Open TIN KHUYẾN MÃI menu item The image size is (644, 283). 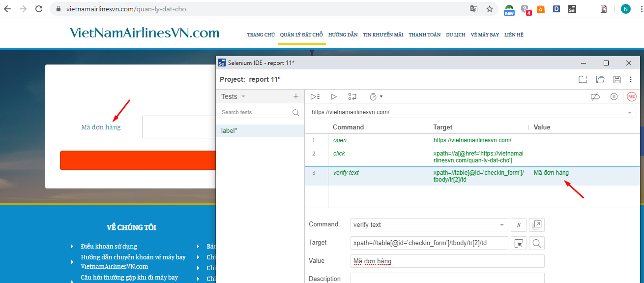pyautogui.click(x=383, y=35)
